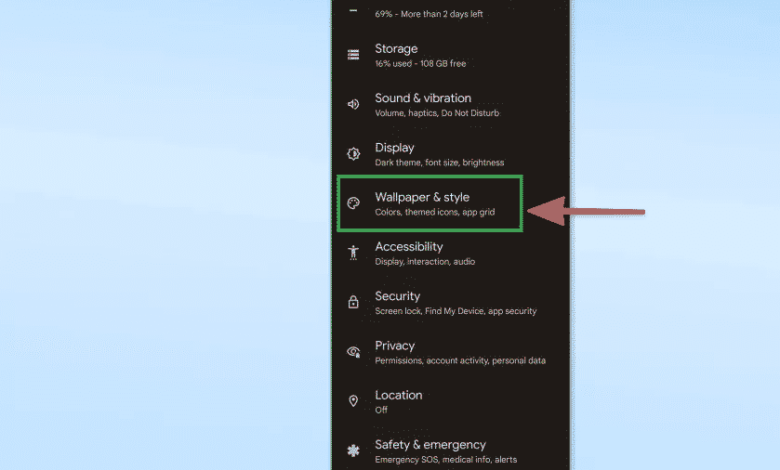Open the Privacy settings title
The image size is (780, 470).
(x=394, y=346)
